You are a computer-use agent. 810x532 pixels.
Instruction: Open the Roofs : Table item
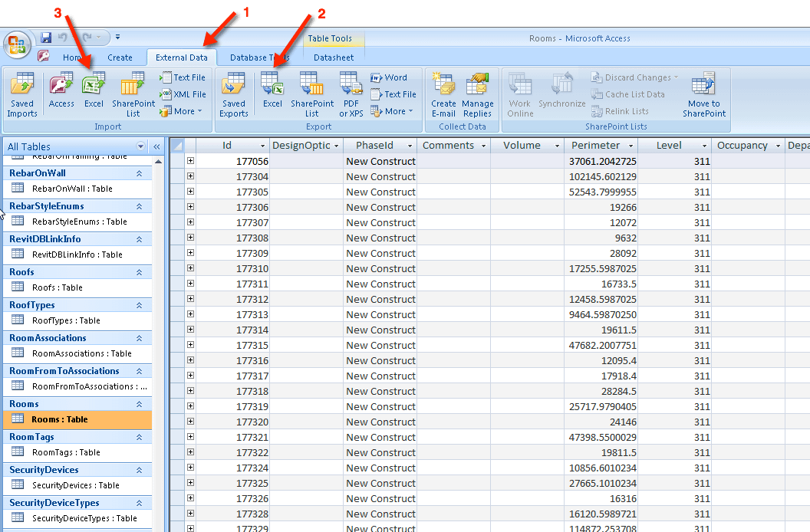(x=77, y=287)
